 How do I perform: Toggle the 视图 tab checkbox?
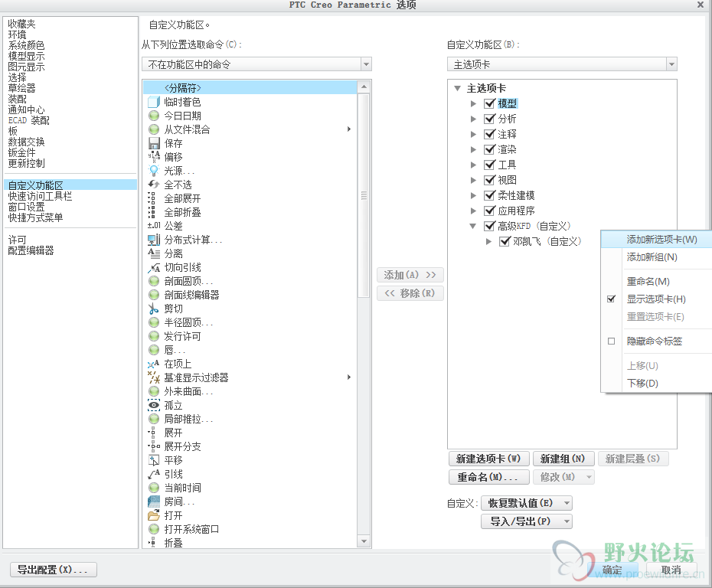click(489, 180)
